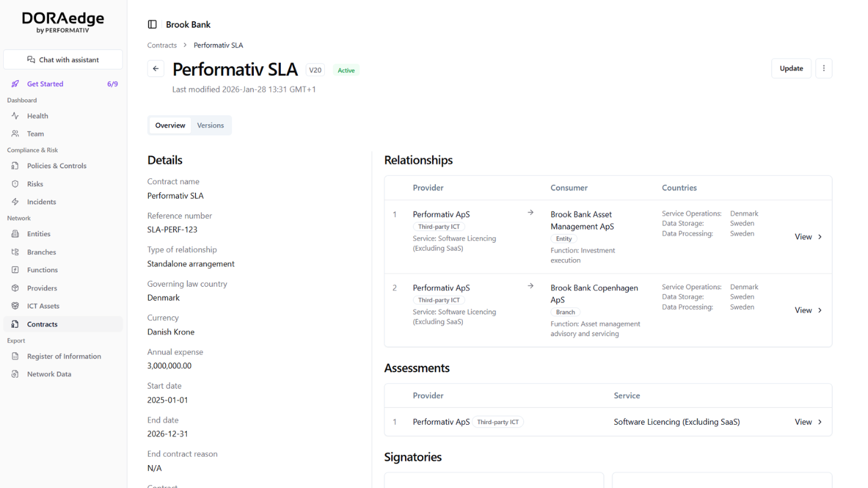Expand View on the Performativ ApS assessment
Image resolution: width=868 pixels, height=488 pixels.
point(807,422)
